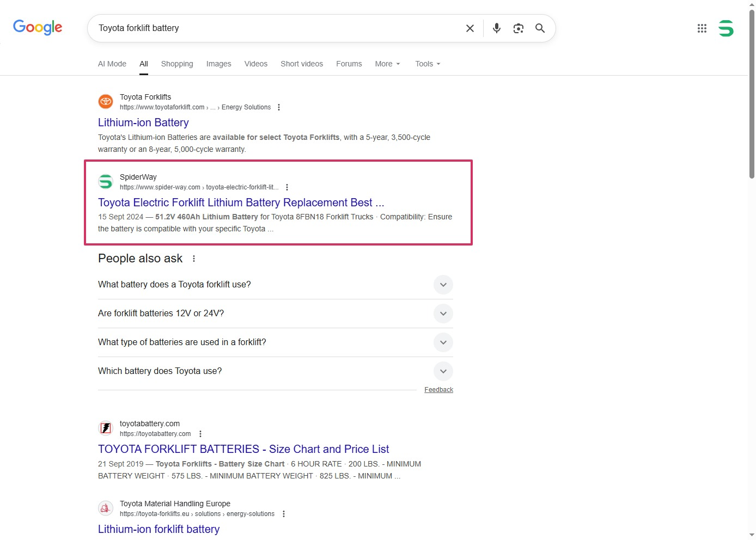Open the Lithium-ion Battery result from Toyota Forklifts

tap(143, 122)
